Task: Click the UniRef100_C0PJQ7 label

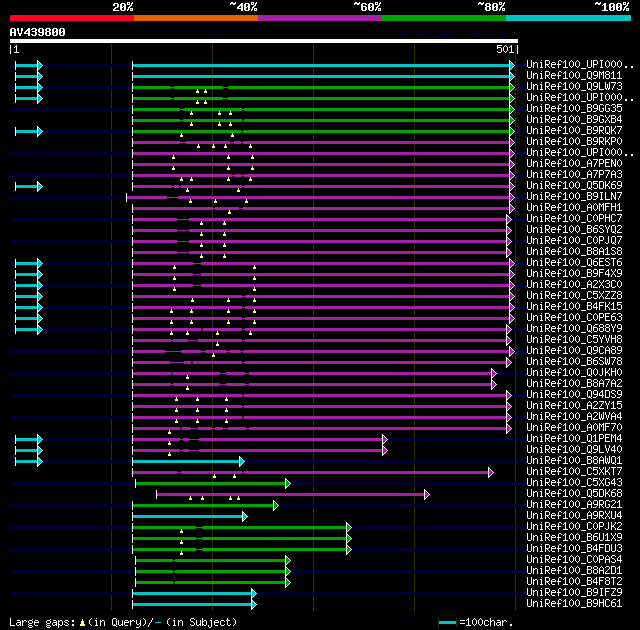Action: [574, 241]
